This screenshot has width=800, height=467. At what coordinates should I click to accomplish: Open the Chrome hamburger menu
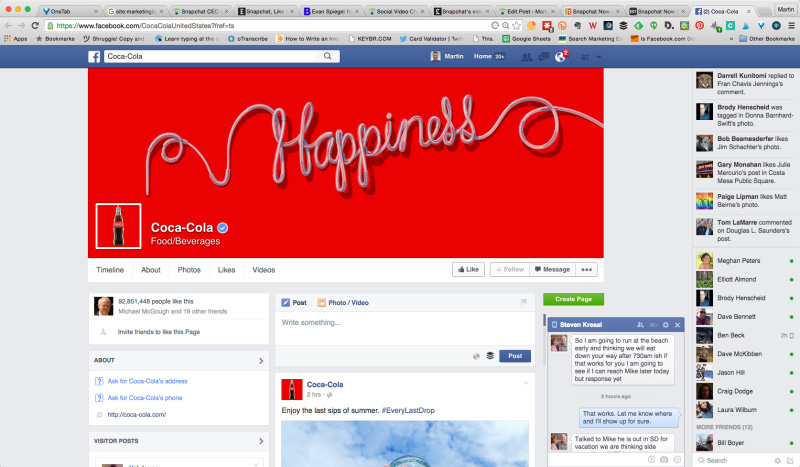tap(791, 25)
